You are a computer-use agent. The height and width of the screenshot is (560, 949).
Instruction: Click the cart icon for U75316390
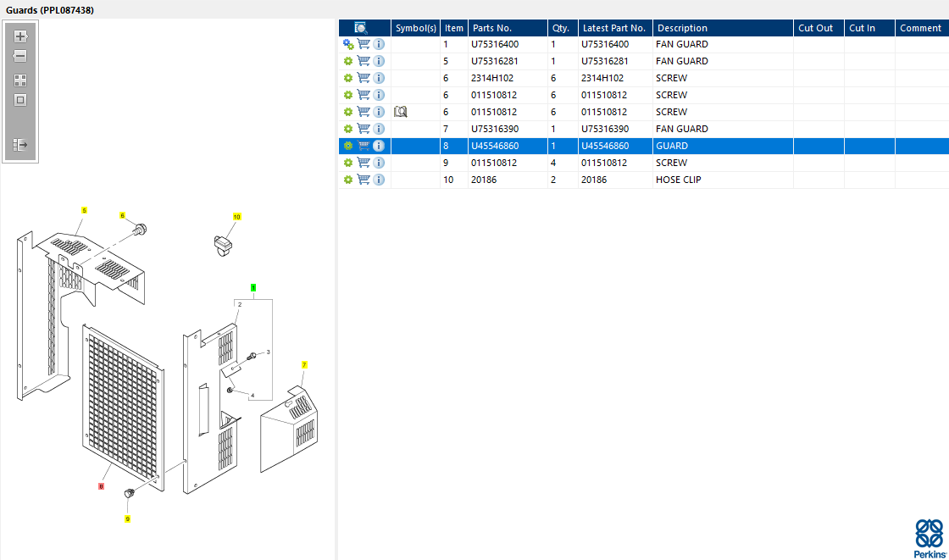click(x=364, y=129)
